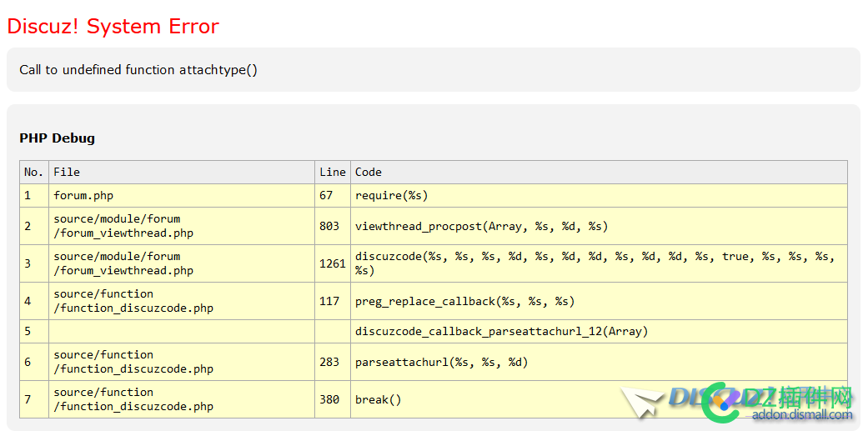Image resolution: width=868 pixels, height=436 pixels.
Task: Click the "Discuz! System Error" heading
Action: tap(113, 27)
